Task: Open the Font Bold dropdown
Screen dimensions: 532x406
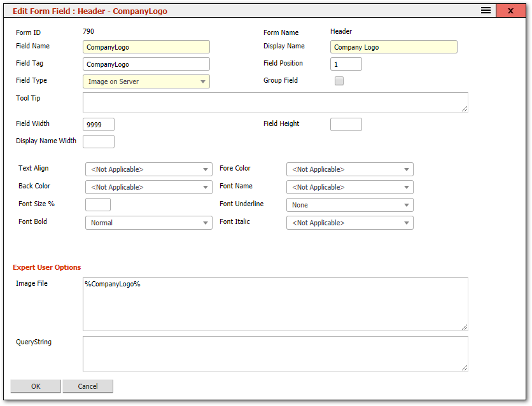Action: point(148,223)
